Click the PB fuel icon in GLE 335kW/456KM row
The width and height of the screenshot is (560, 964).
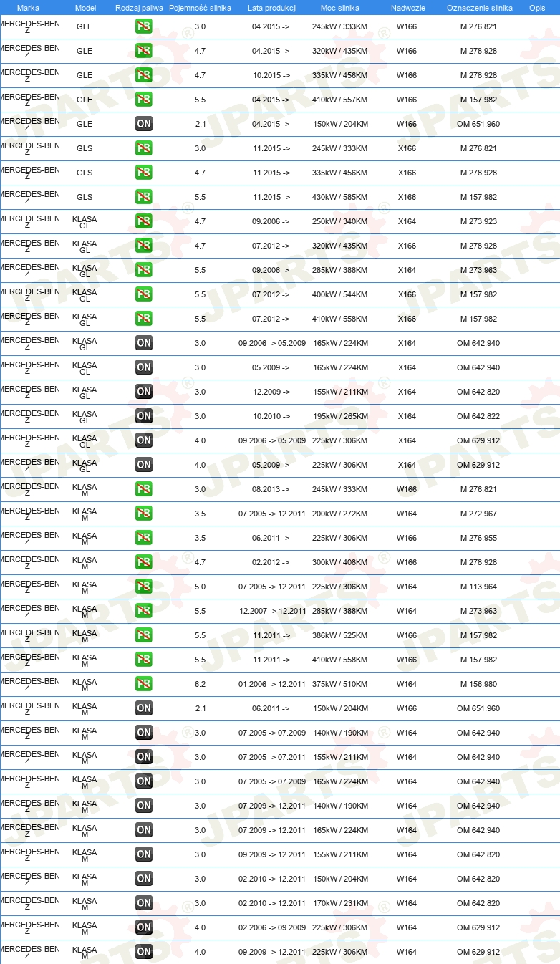[144, 75]
